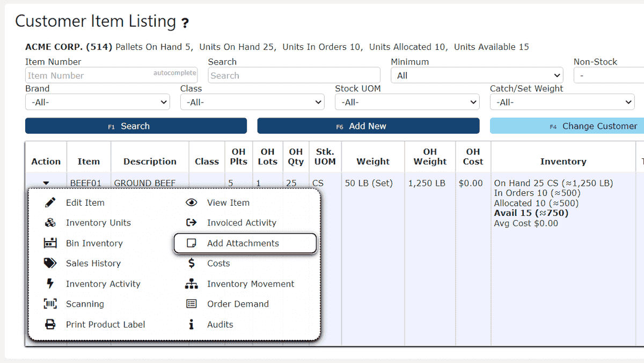Image resolution: width=644 pixels, height=363 pixels.
Task: Click the list icon beside Order Demand
Action: coord(192,304)
